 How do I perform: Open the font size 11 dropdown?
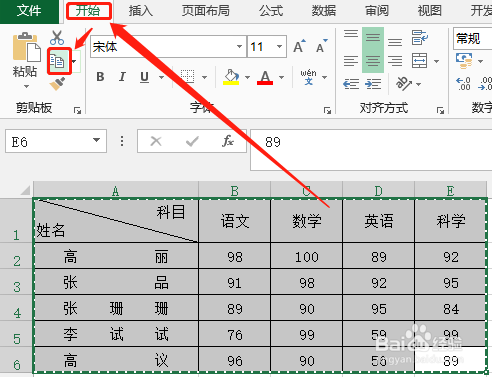click(279, 46)
